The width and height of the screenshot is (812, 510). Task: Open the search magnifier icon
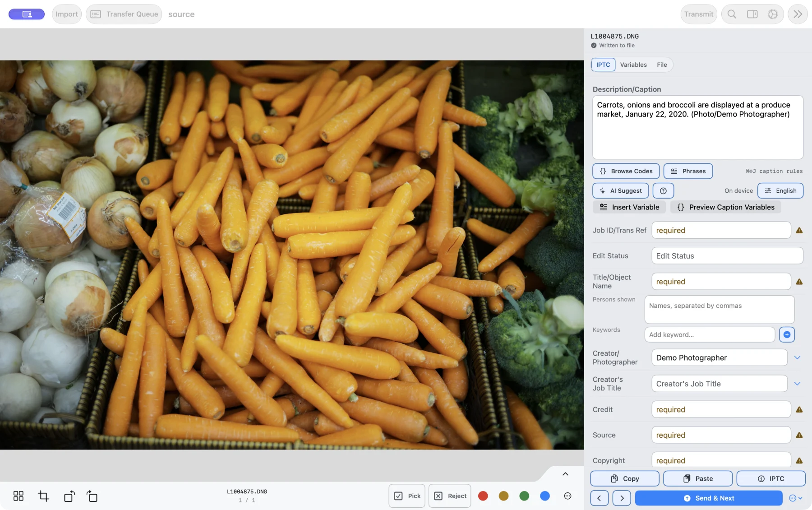[732, 14]
